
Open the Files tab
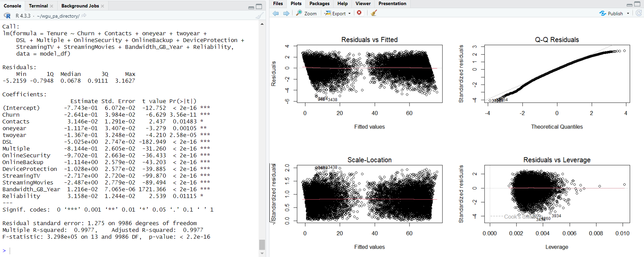coord(278,3)
